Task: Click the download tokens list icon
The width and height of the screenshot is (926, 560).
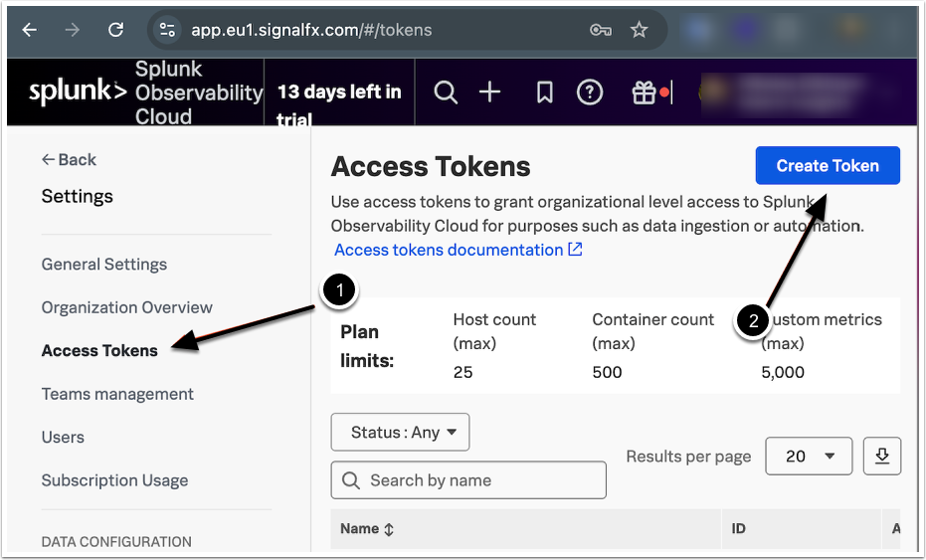Action: coord(881,456)
